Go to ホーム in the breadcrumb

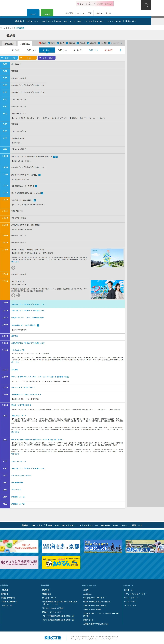pos(3,28)
